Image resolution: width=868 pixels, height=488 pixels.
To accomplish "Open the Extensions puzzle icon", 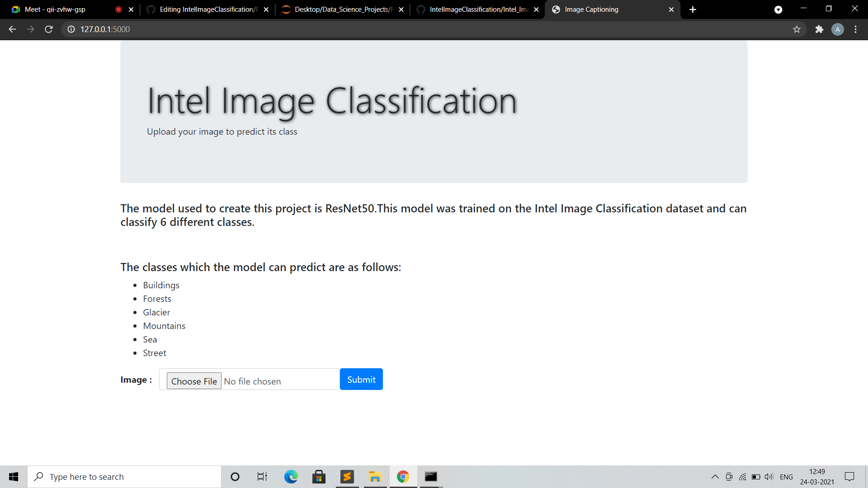I will [819, 29].
